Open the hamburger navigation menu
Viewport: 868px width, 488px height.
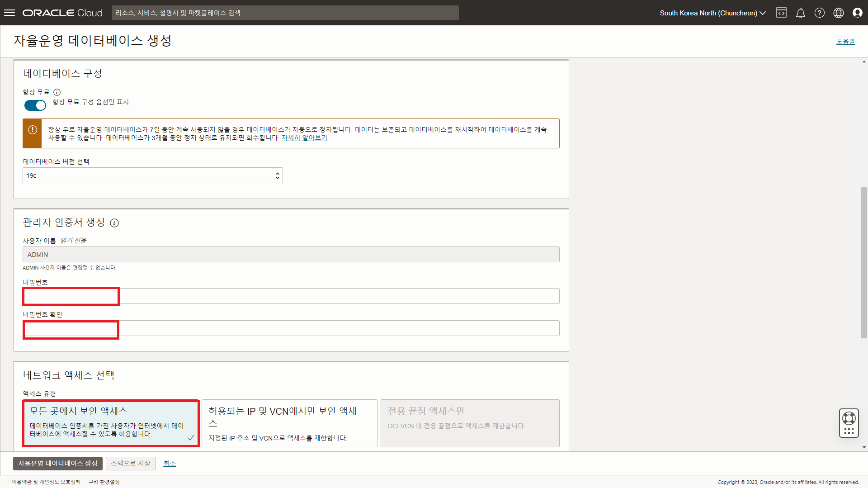pos(9,13)
